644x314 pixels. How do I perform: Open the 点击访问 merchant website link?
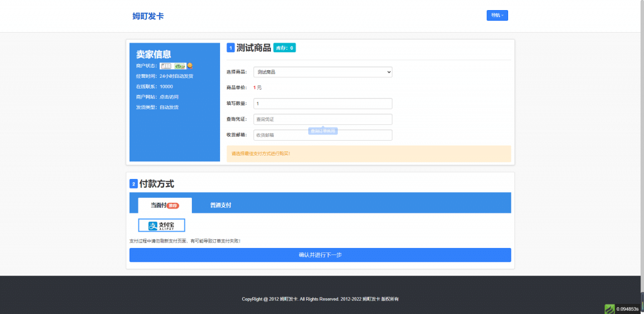pyautogui.click(x=169, y=97)
